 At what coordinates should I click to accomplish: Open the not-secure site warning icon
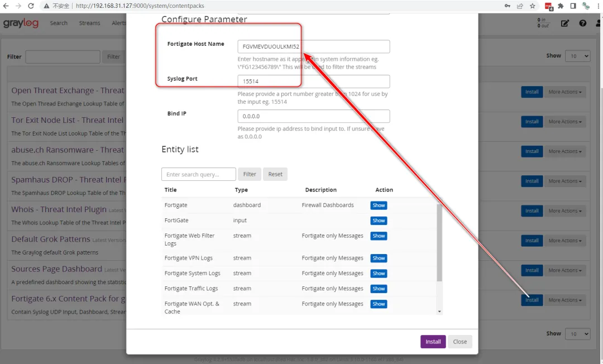coord(46,6)
